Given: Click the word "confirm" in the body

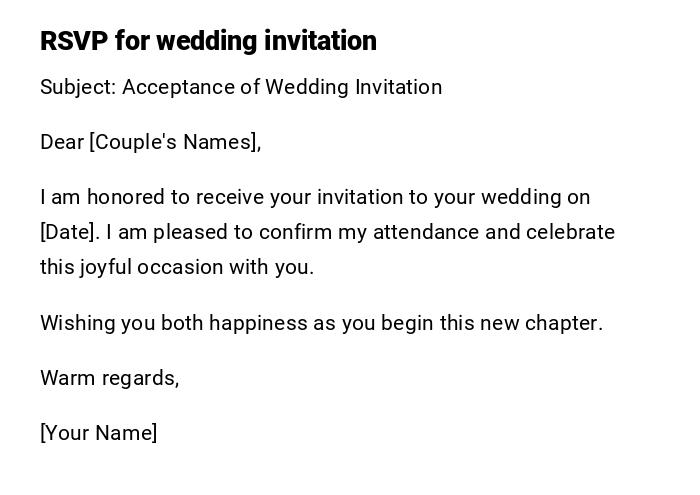Looking at the screenshot, I should pyautogui.click(x=295, y=232).
